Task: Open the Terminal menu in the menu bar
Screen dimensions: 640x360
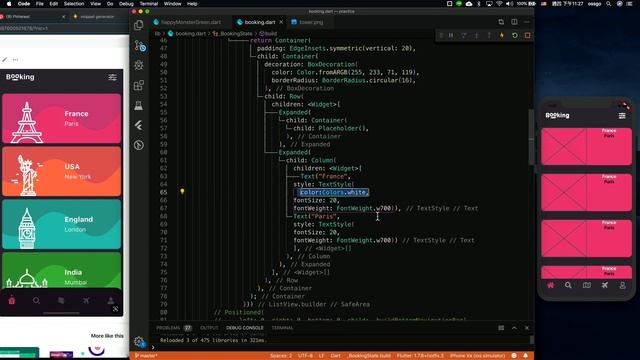Action: (149, 4)
